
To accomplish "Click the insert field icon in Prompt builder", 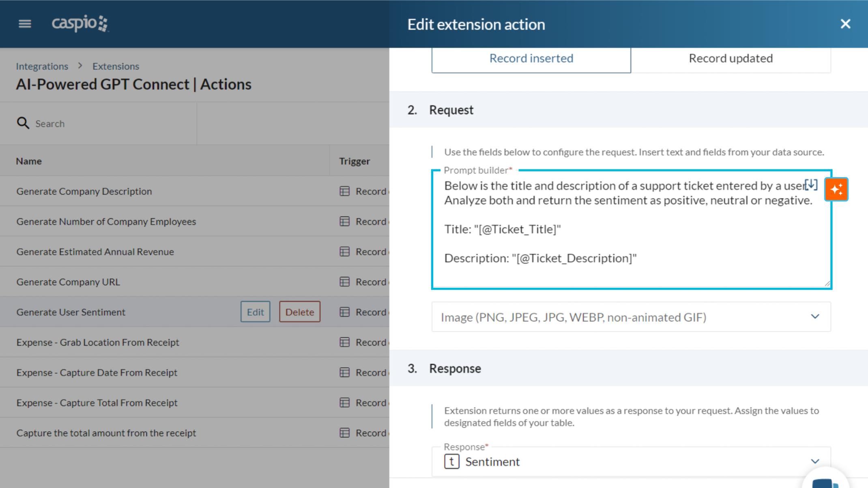I will click(810, 185).
